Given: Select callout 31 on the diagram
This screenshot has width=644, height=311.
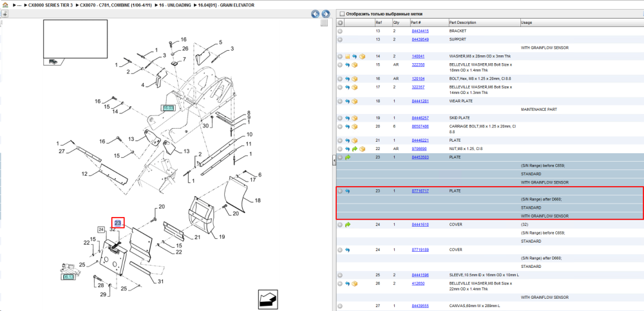Looking at the screenshot, I should [160, 281].
